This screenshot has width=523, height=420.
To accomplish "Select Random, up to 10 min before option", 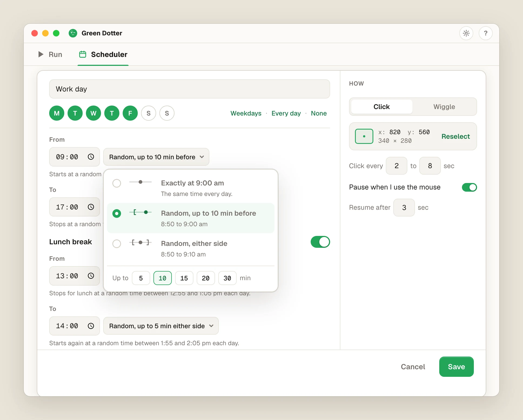I will pos(191,218).
